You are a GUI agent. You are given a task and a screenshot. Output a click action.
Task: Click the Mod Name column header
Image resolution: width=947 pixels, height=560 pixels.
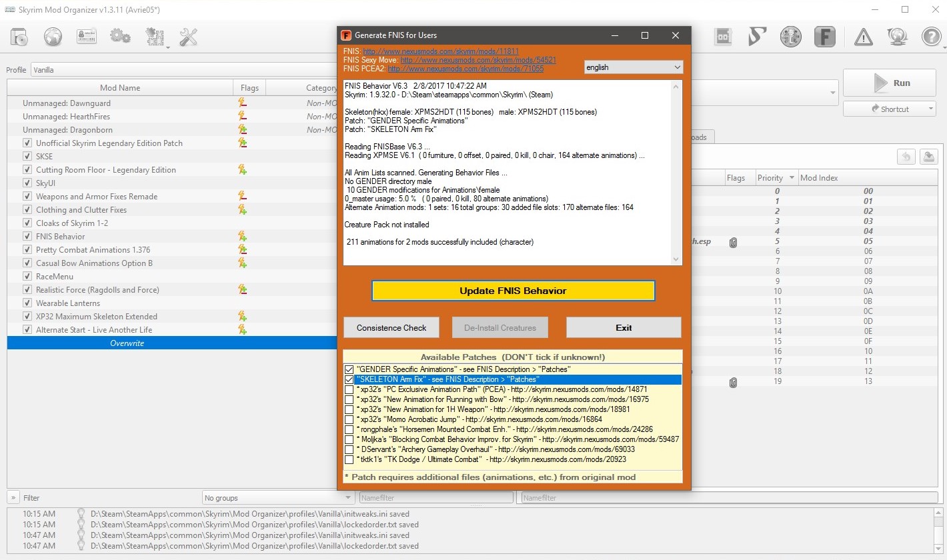(120, 88)
